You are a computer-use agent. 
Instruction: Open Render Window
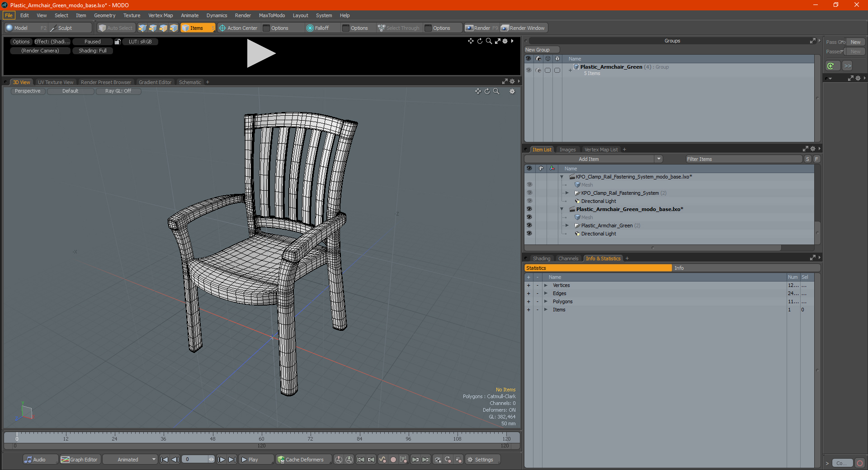click(524, 28)
